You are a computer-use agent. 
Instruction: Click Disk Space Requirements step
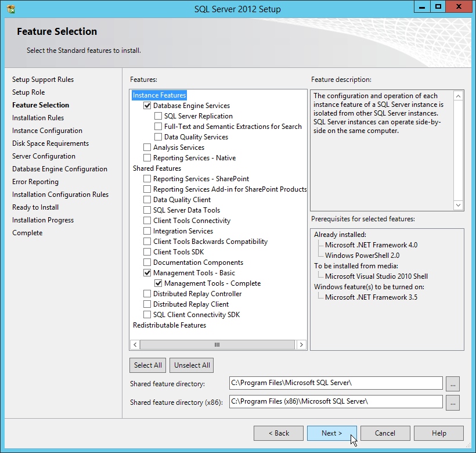coord(51,143)
